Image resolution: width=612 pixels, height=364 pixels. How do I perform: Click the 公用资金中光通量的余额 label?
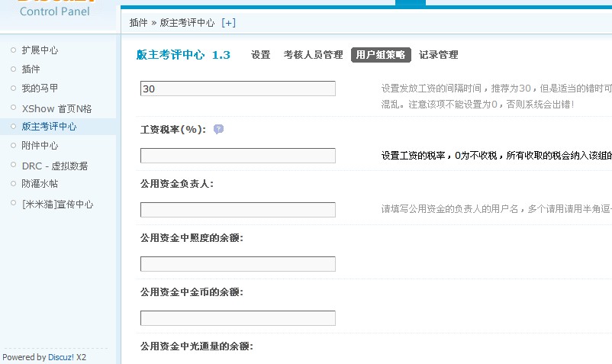click(197, 346)
